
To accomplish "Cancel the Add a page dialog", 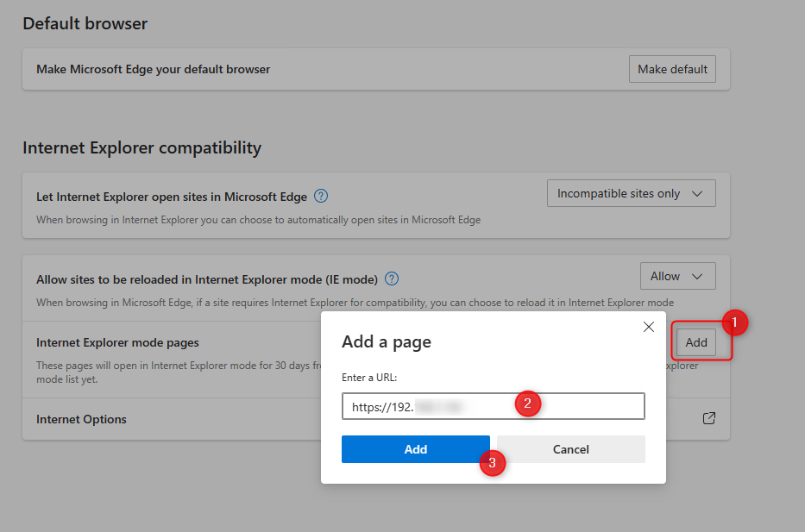I will pyautogui.click(x=570, y=449).
